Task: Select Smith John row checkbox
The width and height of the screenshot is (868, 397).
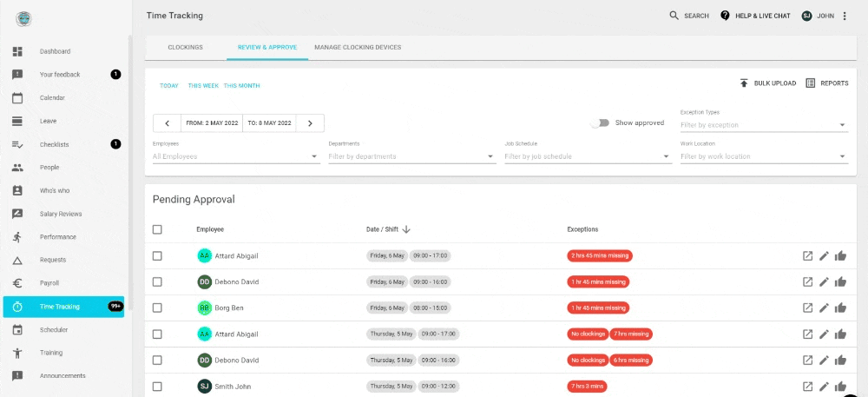Action: click(157, 387)
